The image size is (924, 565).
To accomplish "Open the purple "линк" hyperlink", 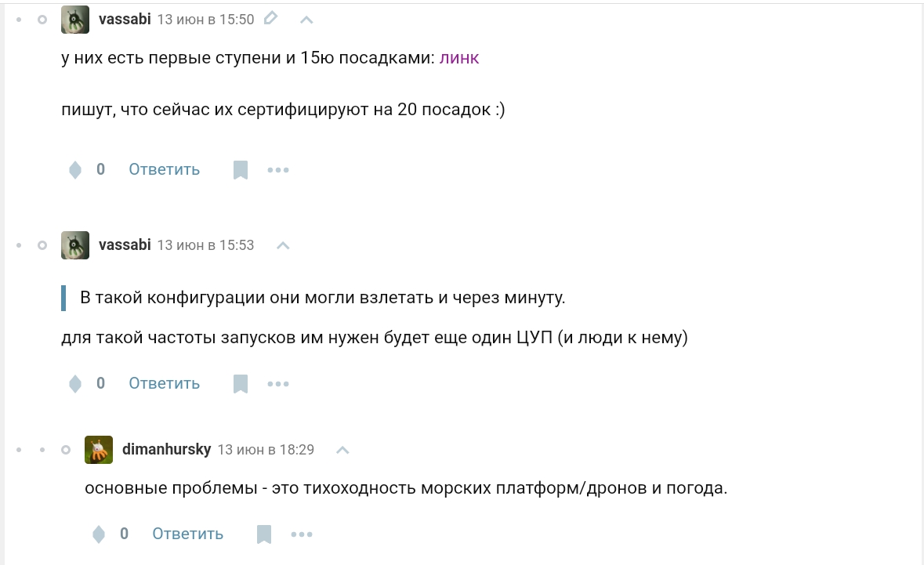I will click(x=459, y=58).
